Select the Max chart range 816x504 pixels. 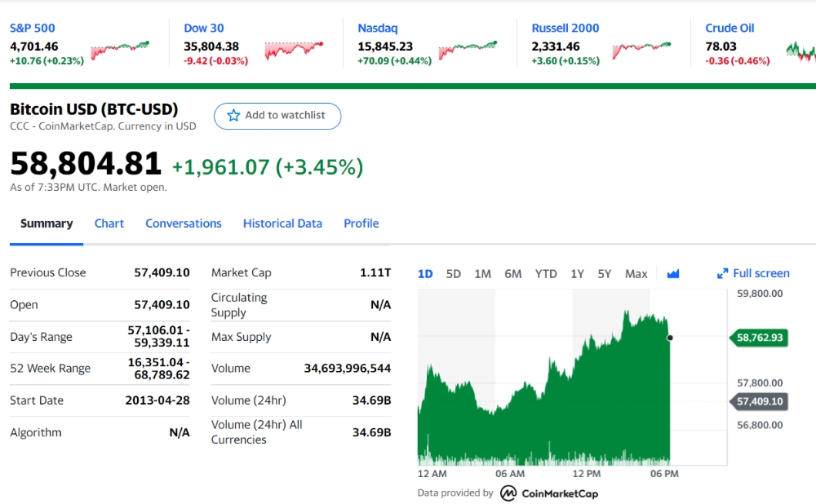coord(636,274)
